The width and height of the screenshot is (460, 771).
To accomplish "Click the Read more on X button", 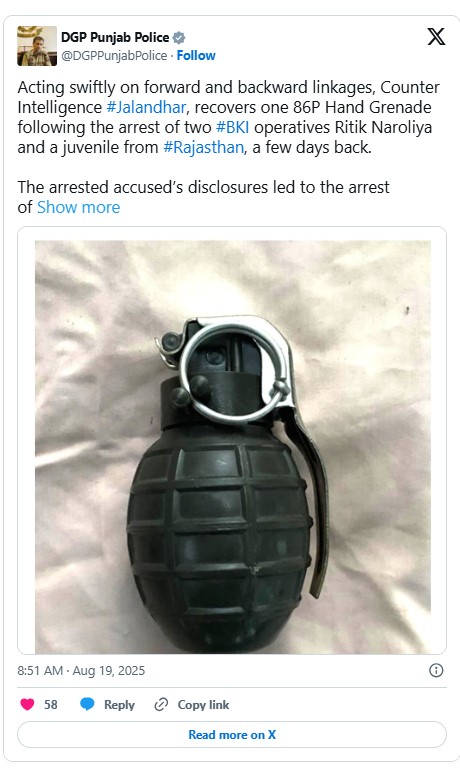I will click(232, 735).
